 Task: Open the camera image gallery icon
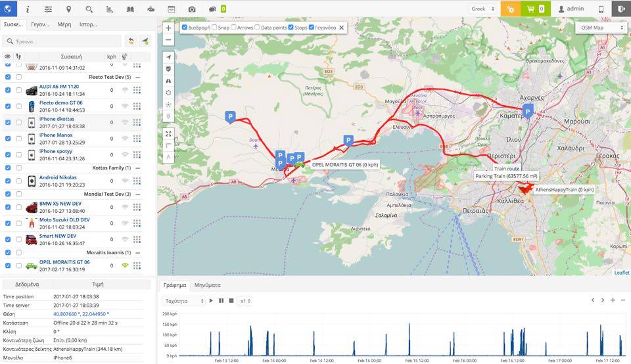(191, 9)
